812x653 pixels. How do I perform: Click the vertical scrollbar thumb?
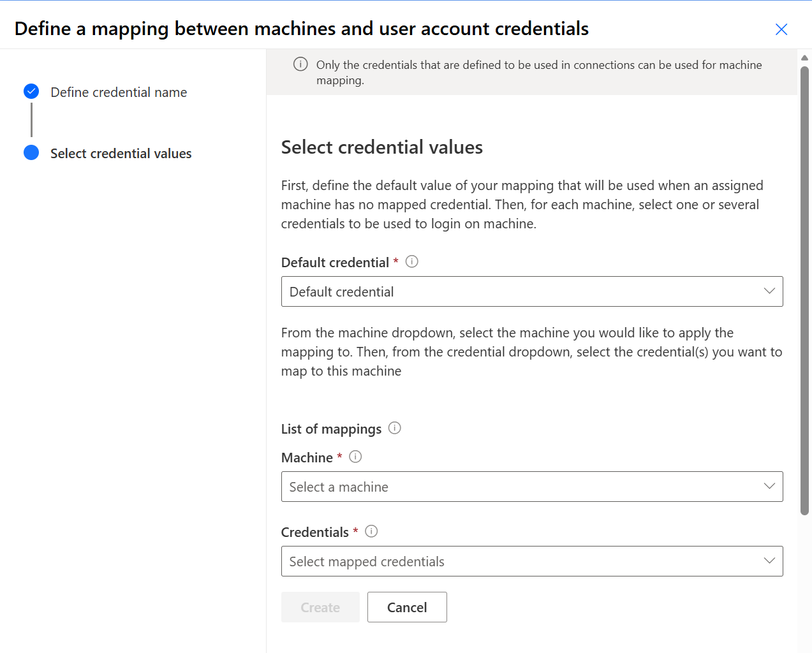(804, 287)
